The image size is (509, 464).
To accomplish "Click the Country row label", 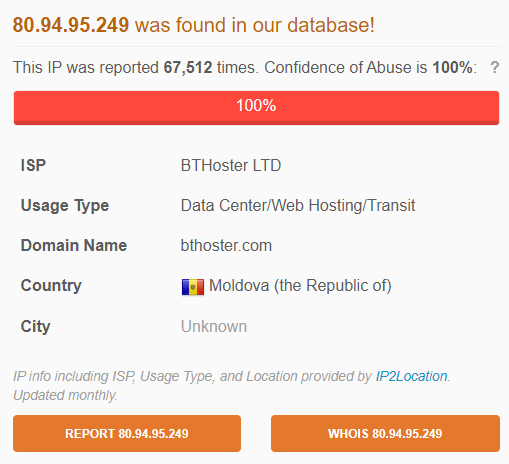I will tap(51, 286).
